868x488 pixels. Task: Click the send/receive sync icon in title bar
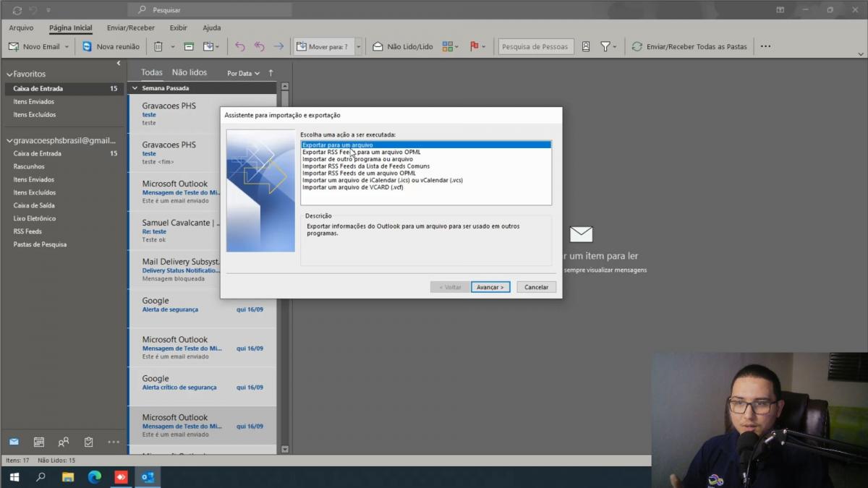click(17, 10)
